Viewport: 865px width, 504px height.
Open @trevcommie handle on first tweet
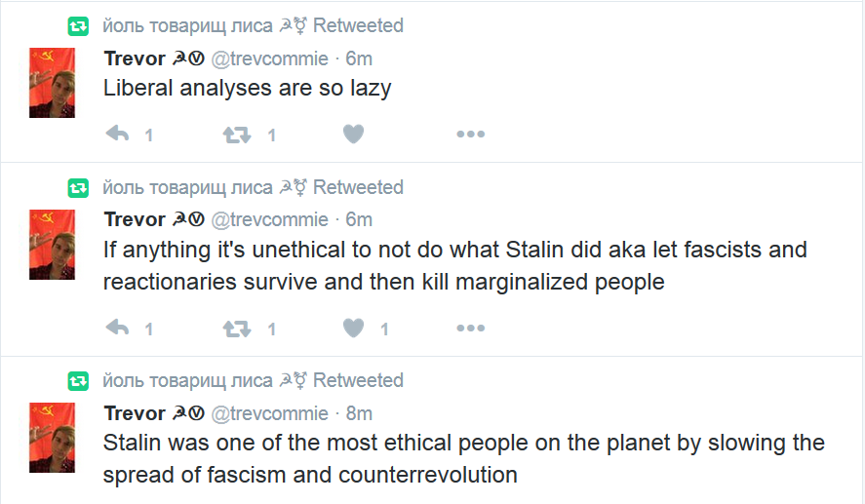(x=270, y=58)
